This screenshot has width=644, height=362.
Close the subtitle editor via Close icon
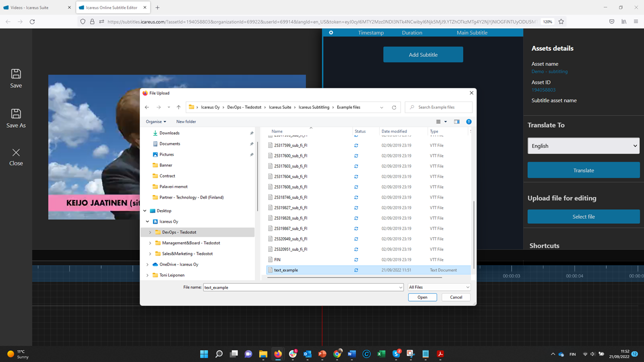tap(16, 152)
